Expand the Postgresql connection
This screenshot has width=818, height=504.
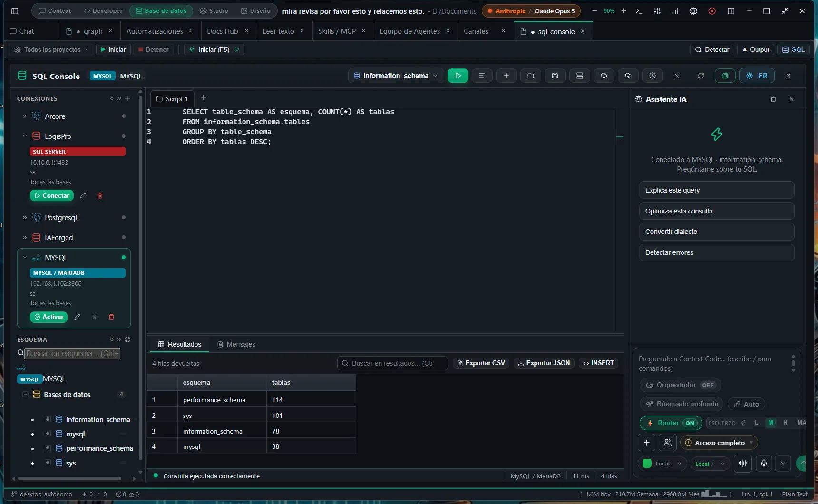click(x=25, y=217)
